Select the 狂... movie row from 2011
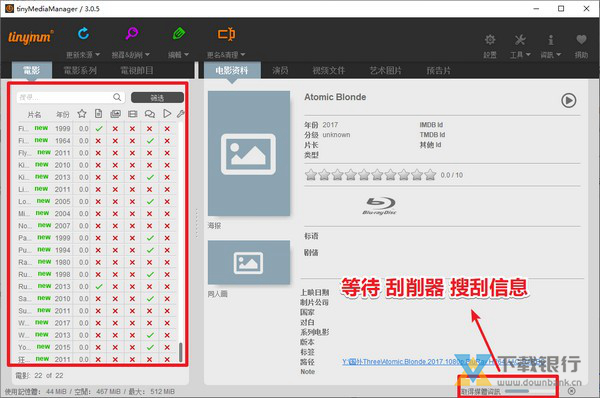This screenshot has height=398, width=600. point(97,359)
